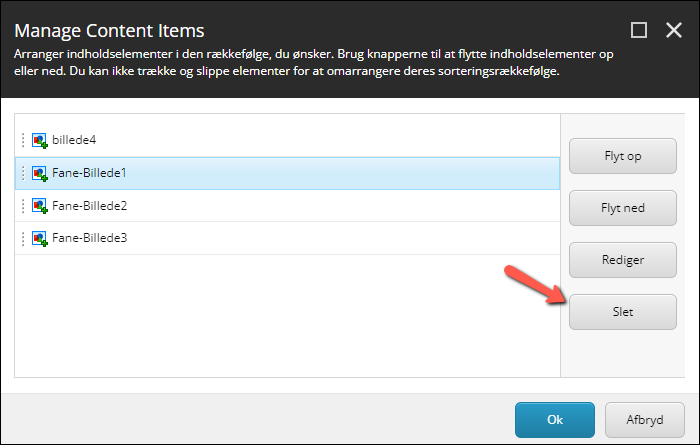Click the image icon next to Fane-Billede2
The height and width of the screenshot is (445, 700).
pos(40,206)
